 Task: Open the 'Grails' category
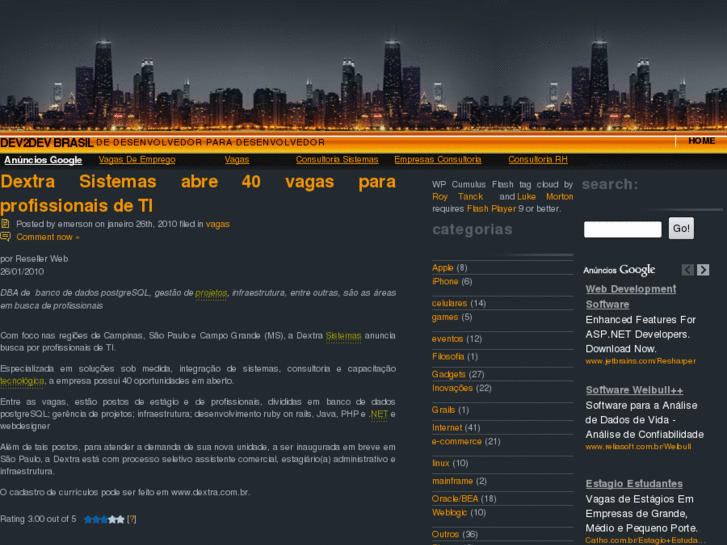click(x=443, y=410)
